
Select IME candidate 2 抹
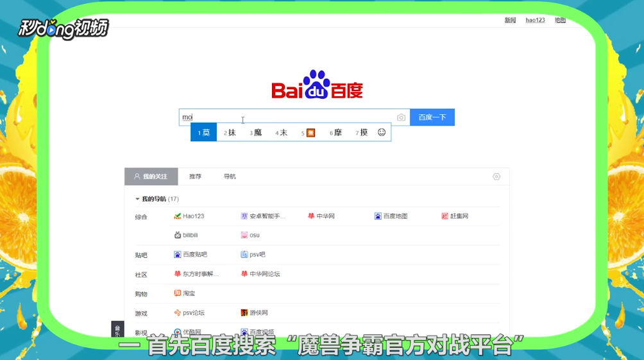(230, 132)
